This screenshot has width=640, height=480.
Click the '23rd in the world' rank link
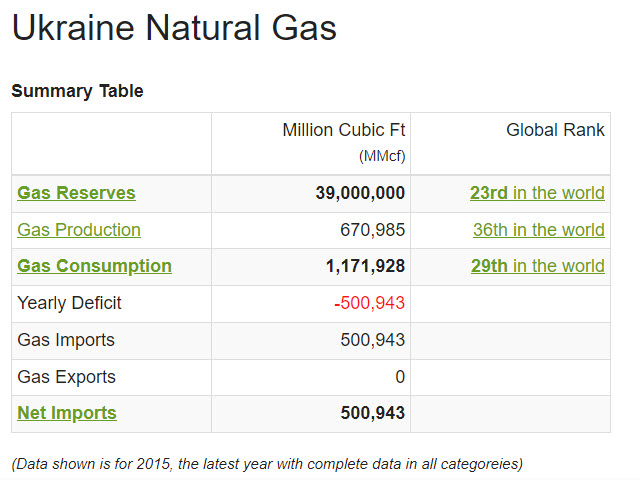pyautogui.click(x=537, y=193)
